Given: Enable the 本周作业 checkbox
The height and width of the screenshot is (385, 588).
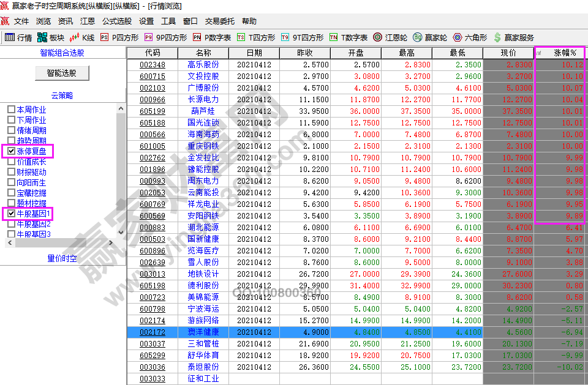Looking at the screenshot, I should 11,110.
